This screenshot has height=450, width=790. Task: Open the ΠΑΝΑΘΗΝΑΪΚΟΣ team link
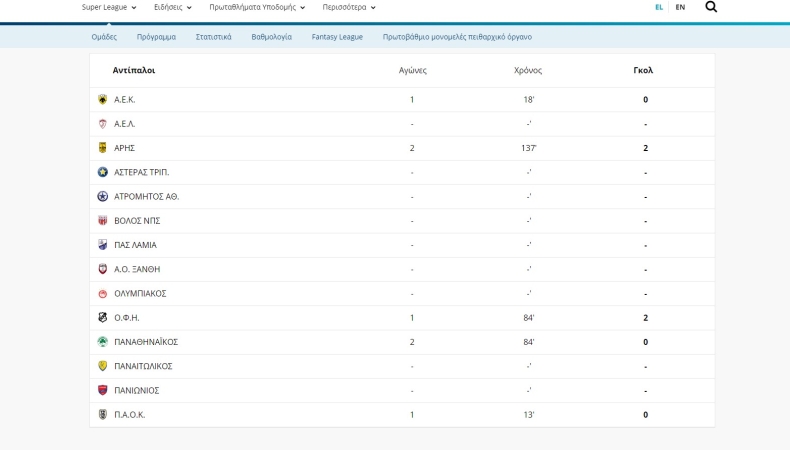pos(146,342)
